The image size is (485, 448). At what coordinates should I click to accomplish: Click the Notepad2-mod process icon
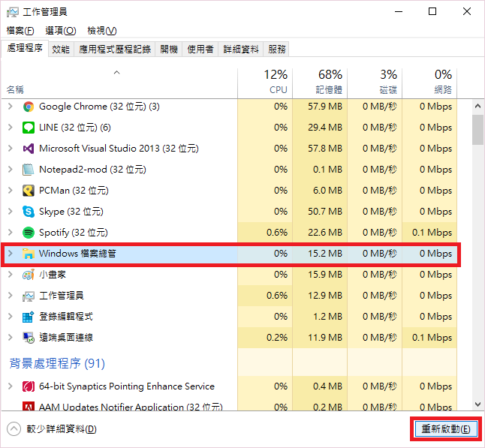pyautogui.click(x=29, y=170)
